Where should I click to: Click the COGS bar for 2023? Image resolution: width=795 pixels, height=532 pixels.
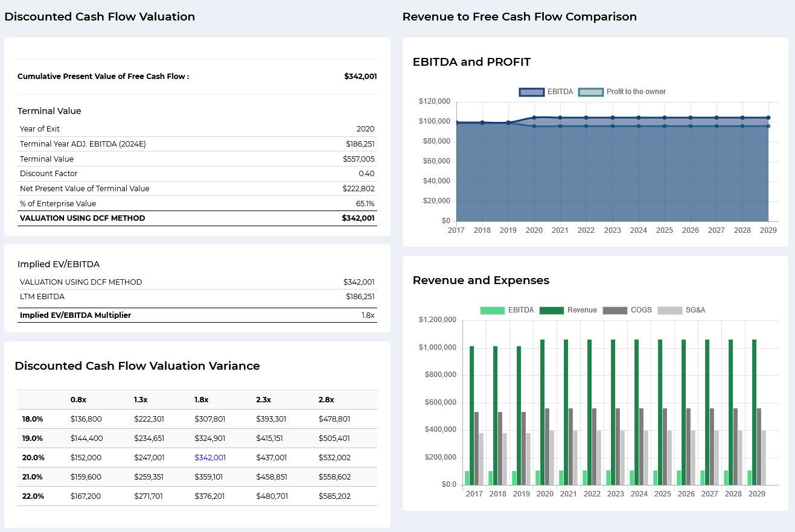(x=618, y=446)
